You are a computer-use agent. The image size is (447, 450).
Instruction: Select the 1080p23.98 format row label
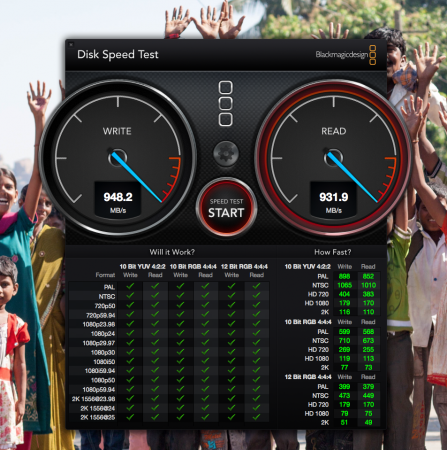99,324
